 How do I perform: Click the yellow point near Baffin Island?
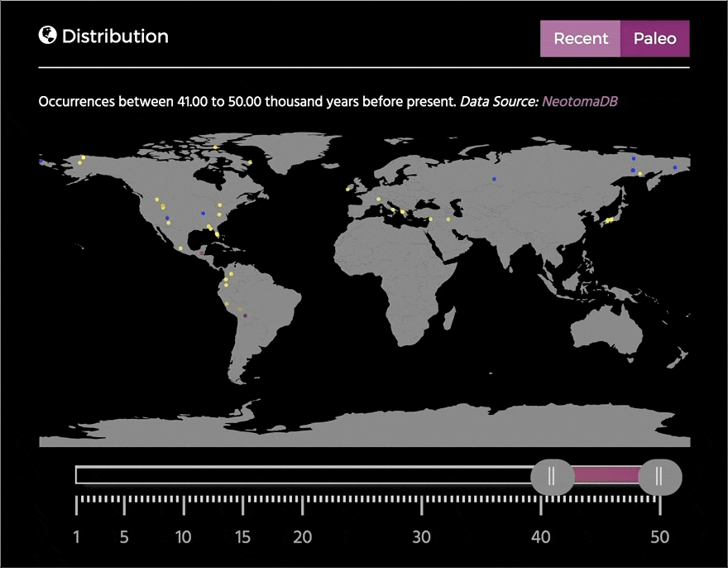click(249, 162)
